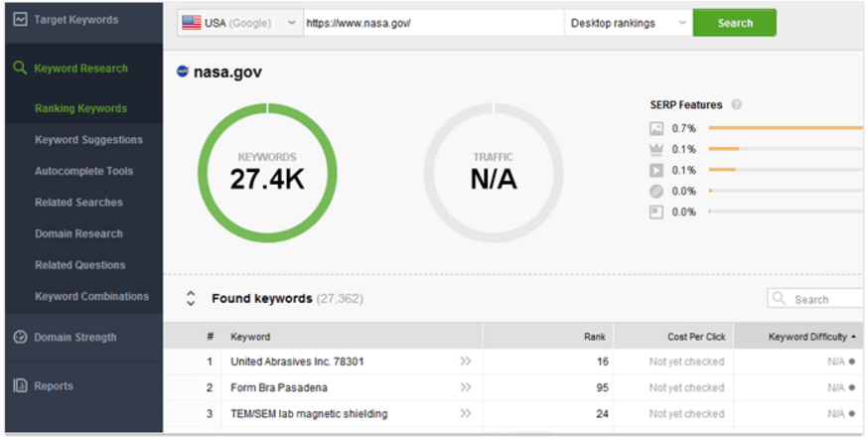
Task: Click the Domain Strength gauge icon
Action: [20, 338]
